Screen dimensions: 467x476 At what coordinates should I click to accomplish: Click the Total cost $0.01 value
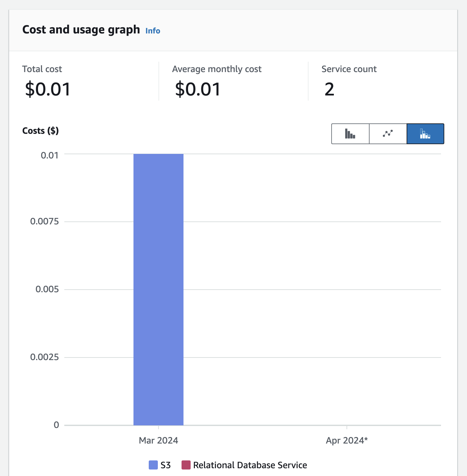tap(48, 89)
